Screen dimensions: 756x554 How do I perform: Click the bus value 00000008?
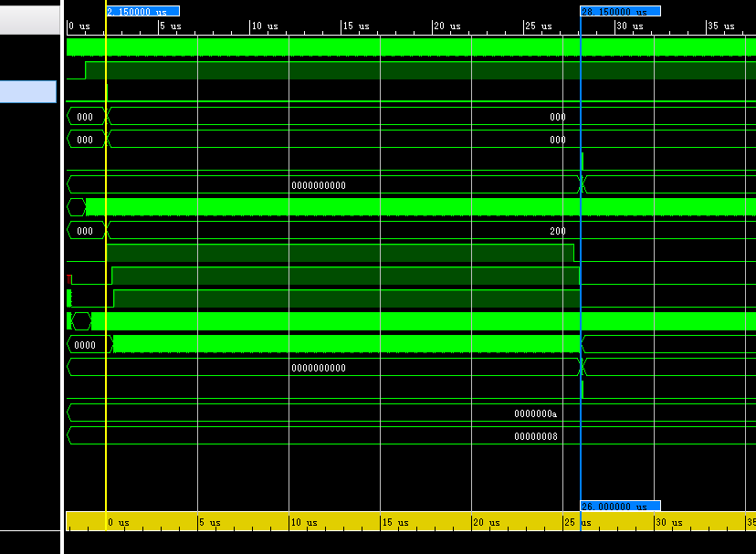pyautogui.click(x=536, y=436)
